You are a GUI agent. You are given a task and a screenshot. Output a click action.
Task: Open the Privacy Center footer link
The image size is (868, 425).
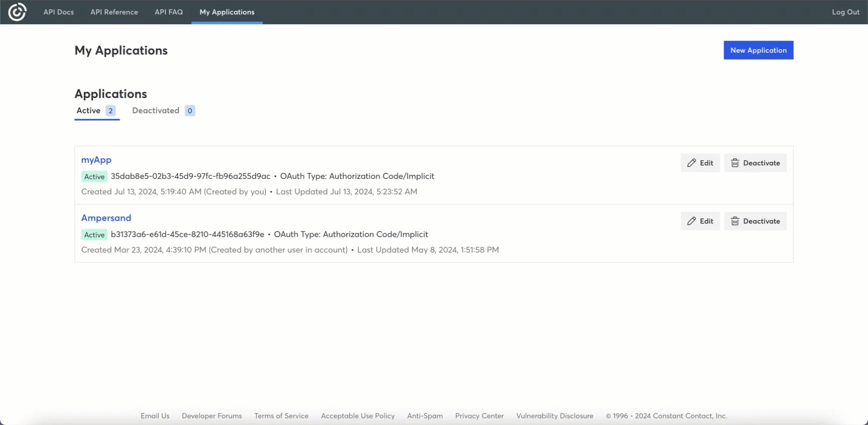click(x=479, y=416)
